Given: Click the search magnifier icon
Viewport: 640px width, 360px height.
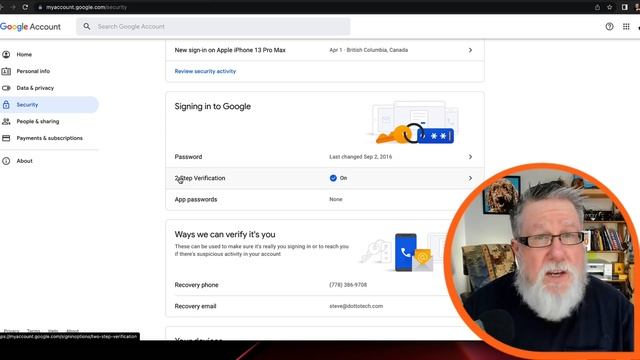Looking at the screenshot, I should (x=87, y=27).
